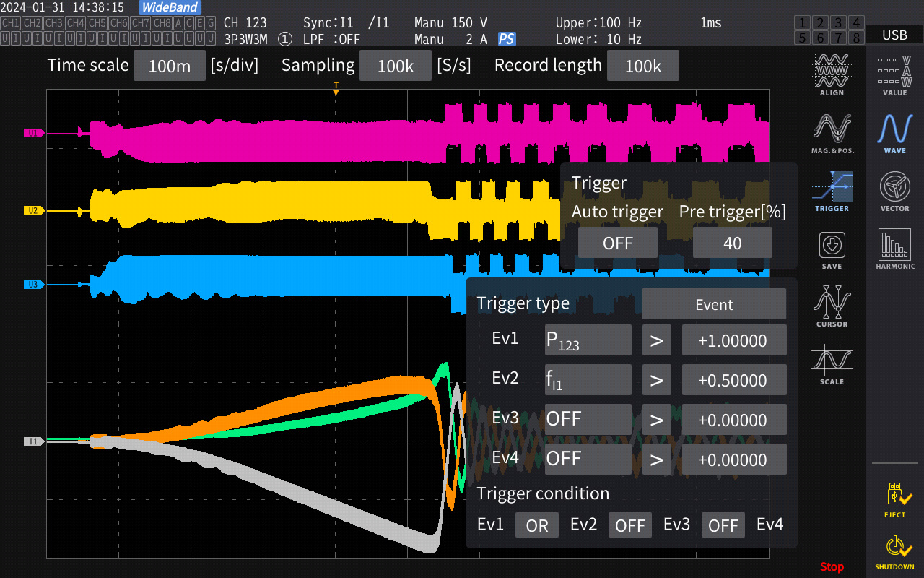Image resolution: width=924 pixels, height=578 pixels.
Task: Select CH5 indicator in header
Action: (97, 22)
